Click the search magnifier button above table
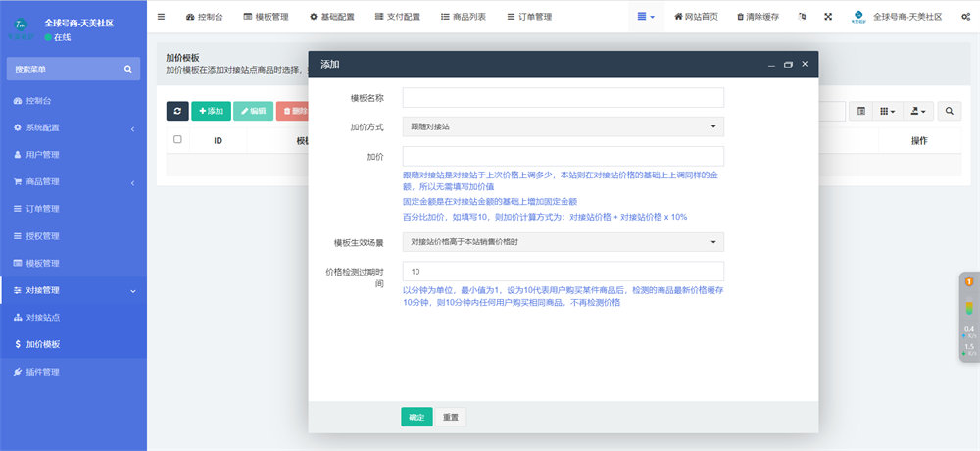 pyautogui.click(x=950, y=112)
